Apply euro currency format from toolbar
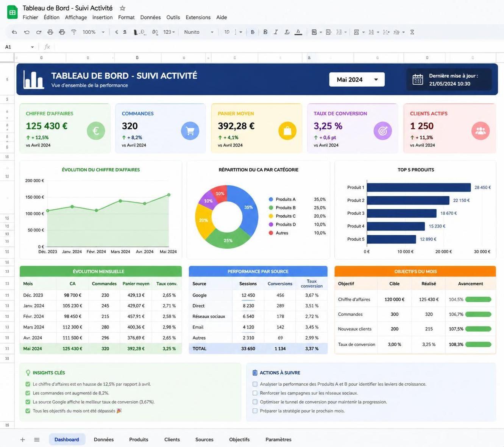 coord(116,32)
